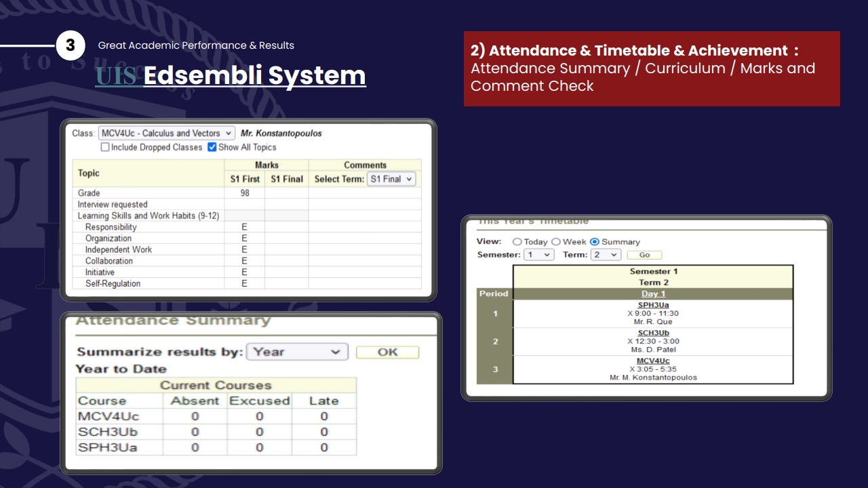Click the MCV4Uc row in the attendance table

pos(216,416)
